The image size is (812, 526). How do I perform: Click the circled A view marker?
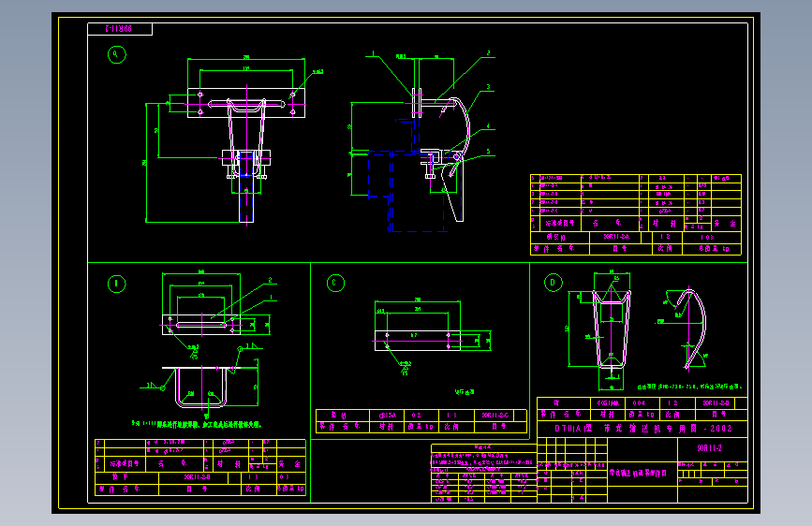point(116,54)
